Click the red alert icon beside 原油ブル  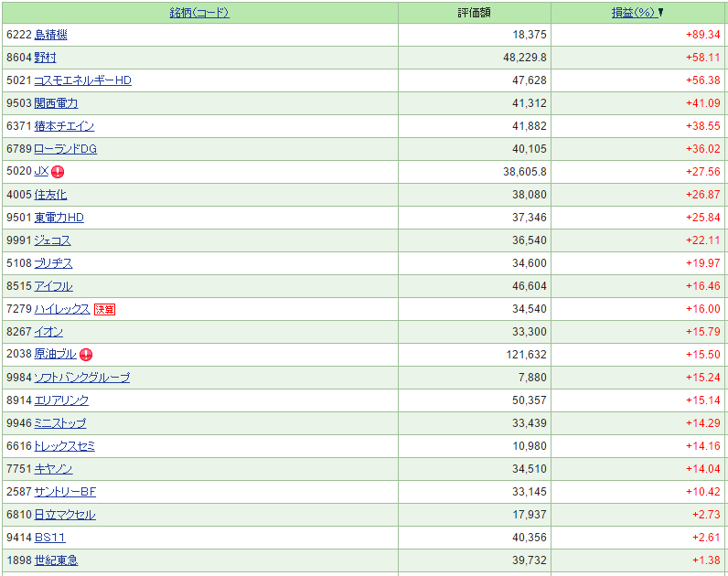[86, 355]
